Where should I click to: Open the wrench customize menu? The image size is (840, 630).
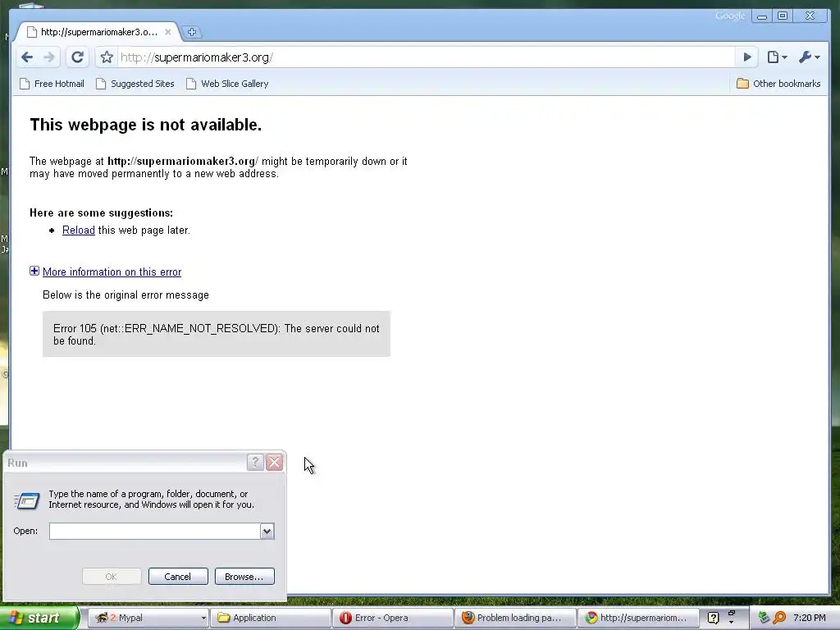pos(809,57)
